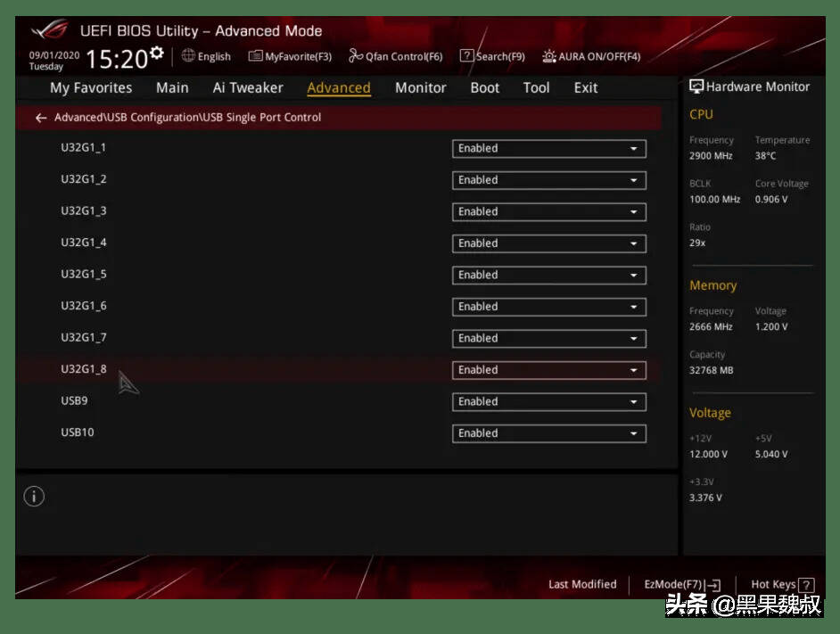Open the U32G1_7 dropdown
This screenshot has height=634, width=840.
[549, 338]
